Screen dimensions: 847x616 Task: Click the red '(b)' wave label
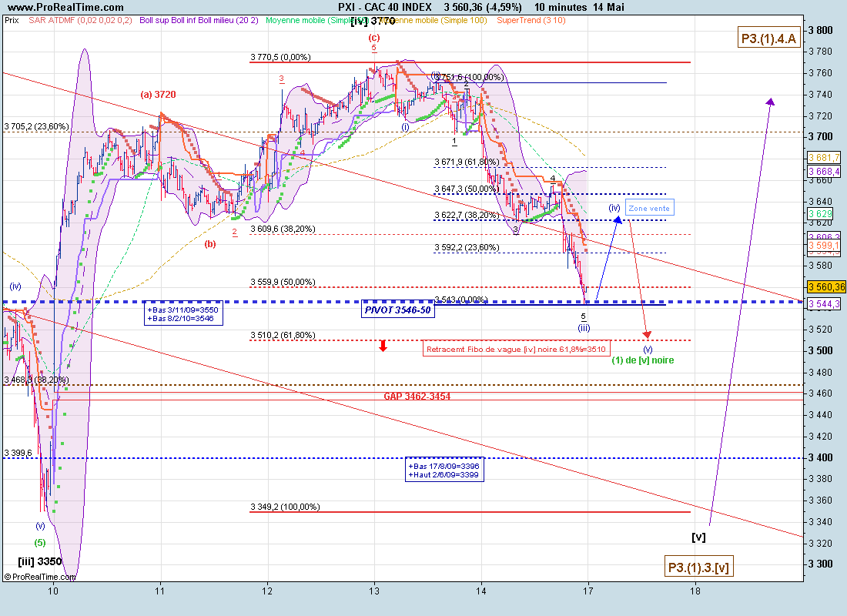[x=210, y=244]
